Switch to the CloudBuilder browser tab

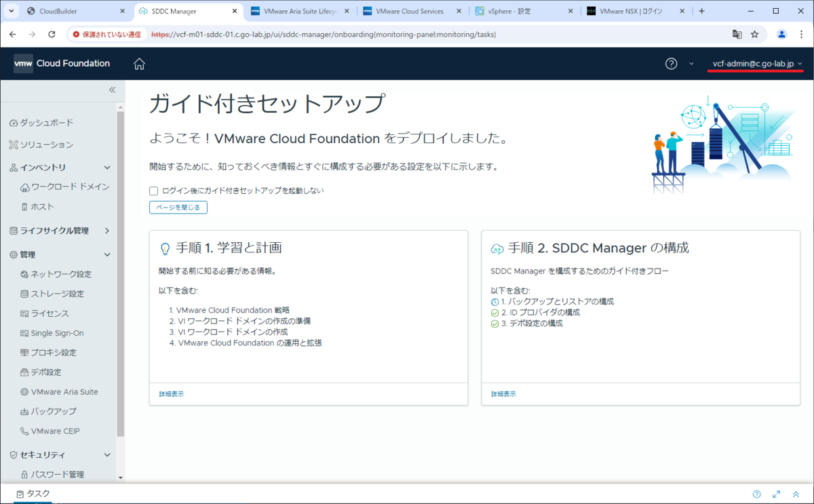coord(75,11)
